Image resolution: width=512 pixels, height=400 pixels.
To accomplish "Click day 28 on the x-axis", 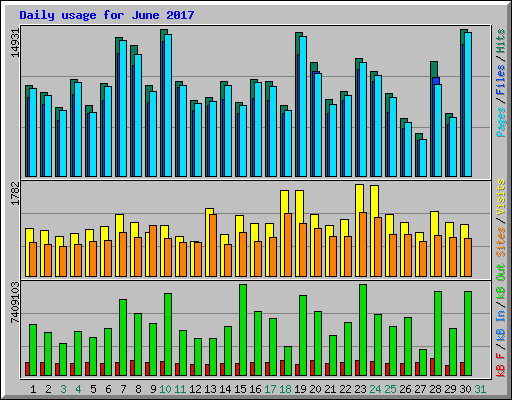I will pyautogui.click(x=435, y=389).
